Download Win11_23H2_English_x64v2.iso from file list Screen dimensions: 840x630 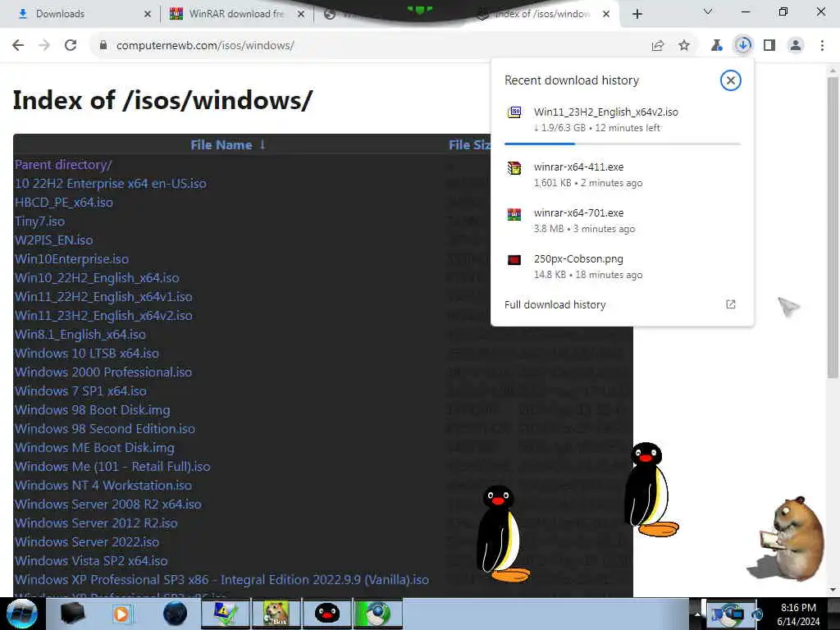click(x=103, y=316)
